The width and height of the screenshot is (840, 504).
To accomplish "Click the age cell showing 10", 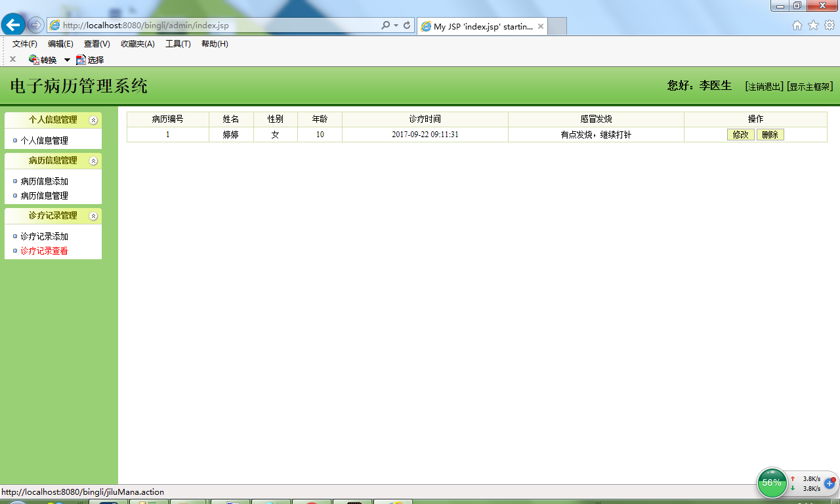I will 320,135.
